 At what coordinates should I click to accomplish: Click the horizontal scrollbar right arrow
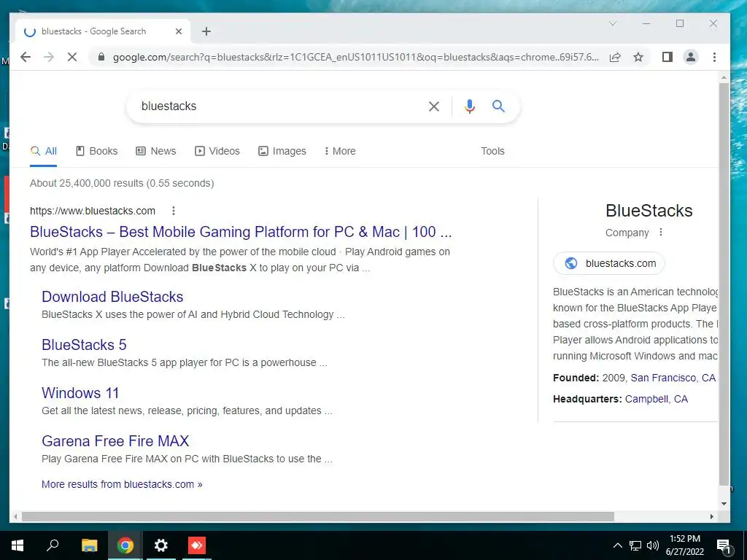coord(712,517)
